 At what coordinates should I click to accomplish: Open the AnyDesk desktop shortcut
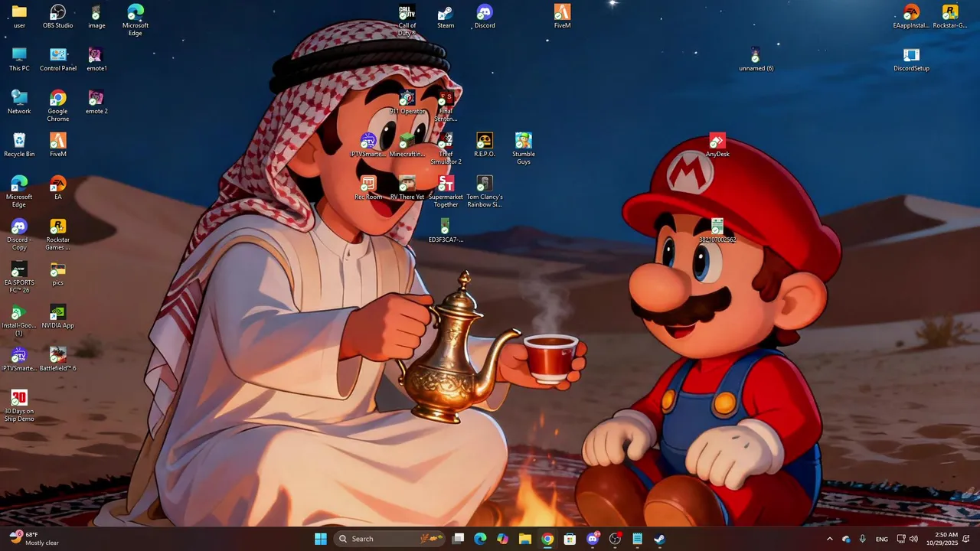click(717, 145)
